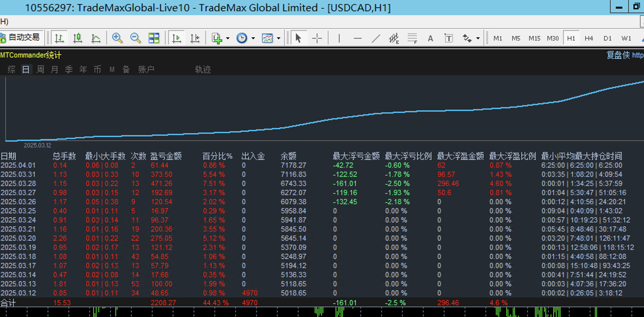The height and width of the screenshot is (317, 644).
Task: Switch to H4 timeframe
Action: click(x=589, y=38)
